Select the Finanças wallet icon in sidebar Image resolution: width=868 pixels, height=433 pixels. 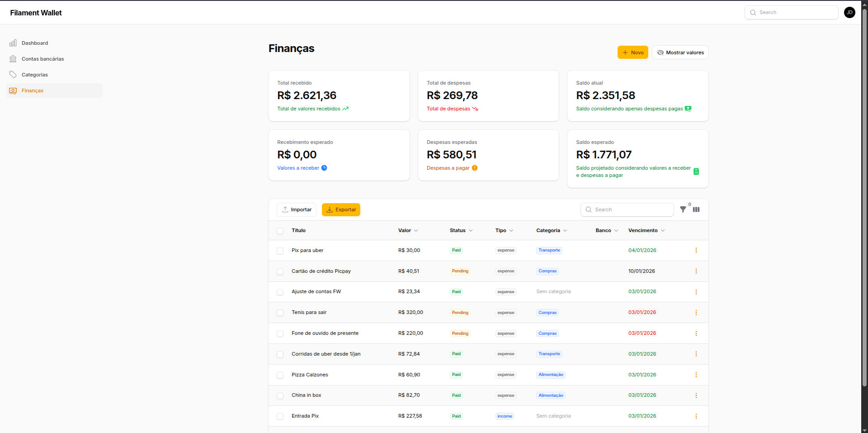coord(13,90)
